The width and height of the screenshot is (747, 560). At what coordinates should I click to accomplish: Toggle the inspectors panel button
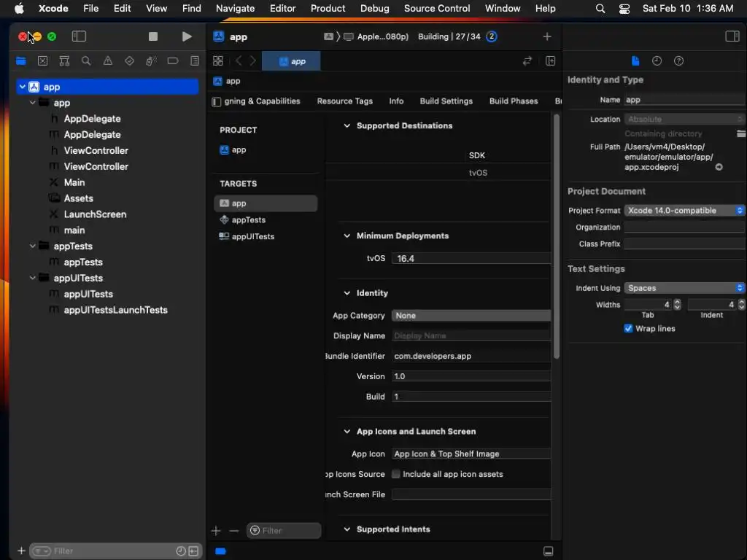(732, 36)
